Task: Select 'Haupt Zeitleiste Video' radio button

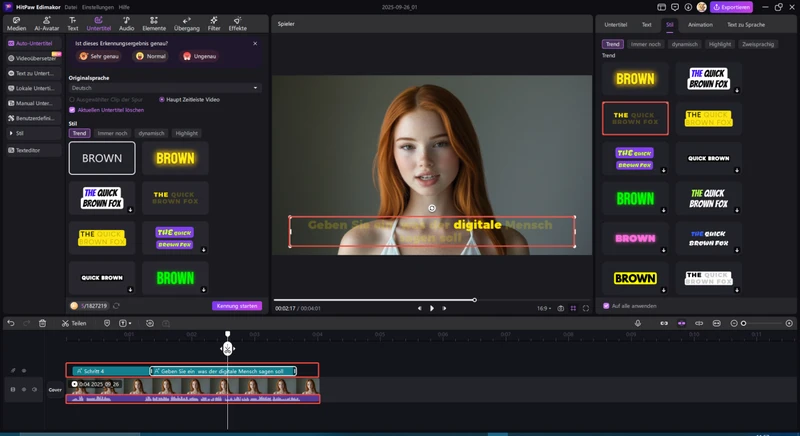Action: point(162,99)
